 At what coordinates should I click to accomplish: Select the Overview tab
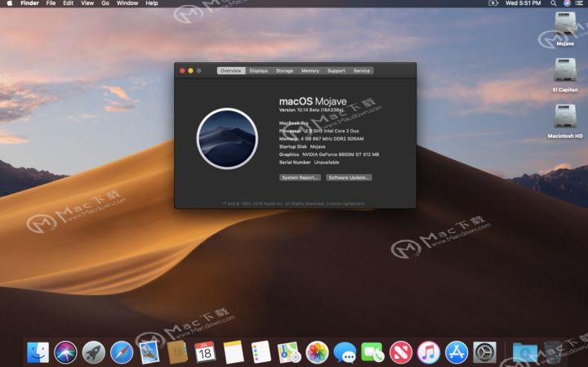pos(231,70)
